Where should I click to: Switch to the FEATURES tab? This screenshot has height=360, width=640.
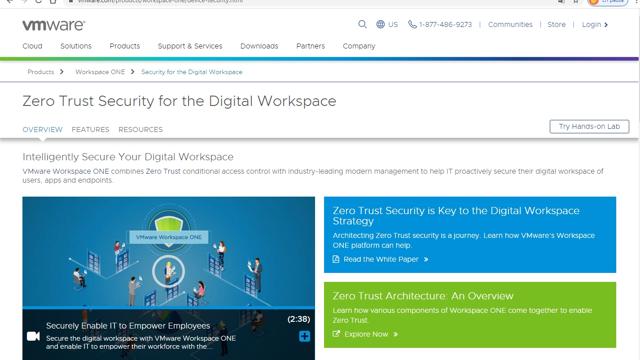(x=91, y=129)
